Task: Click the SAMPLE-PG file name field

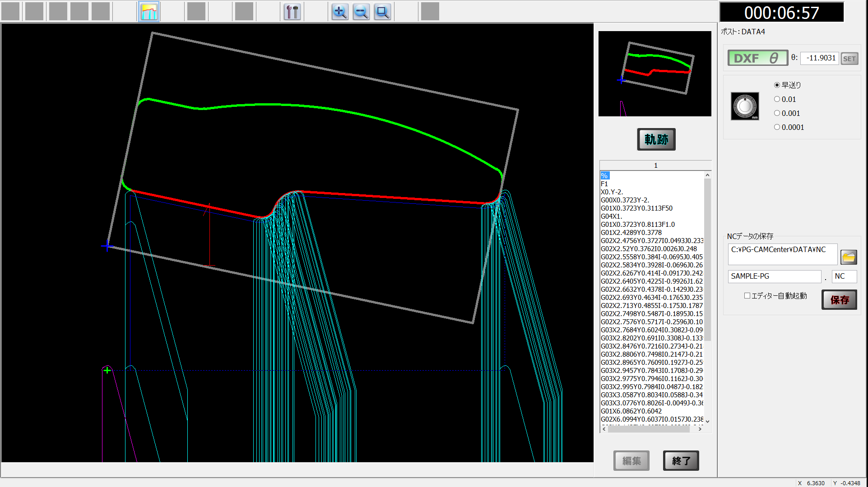Action: 774,276
